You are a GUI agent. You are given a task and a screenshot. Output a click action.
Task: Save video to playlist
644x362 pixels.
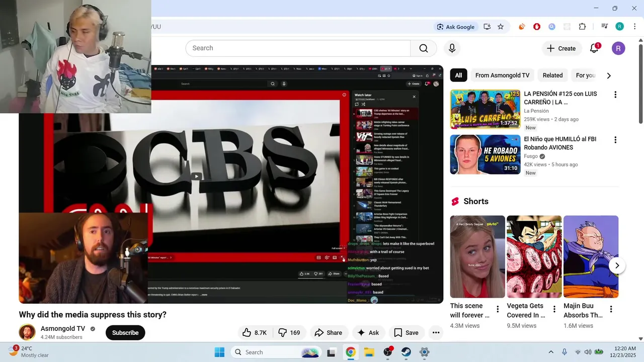407,333
